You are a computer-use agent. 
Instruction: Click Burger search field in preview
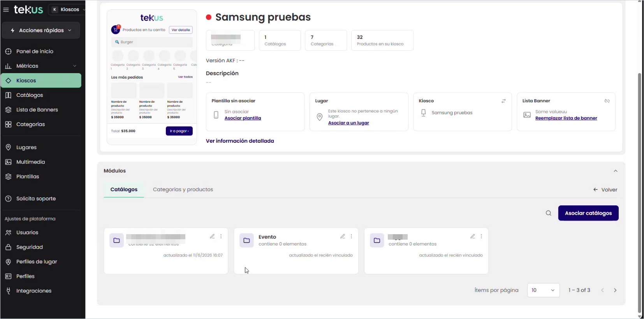[x=152, y=42]
